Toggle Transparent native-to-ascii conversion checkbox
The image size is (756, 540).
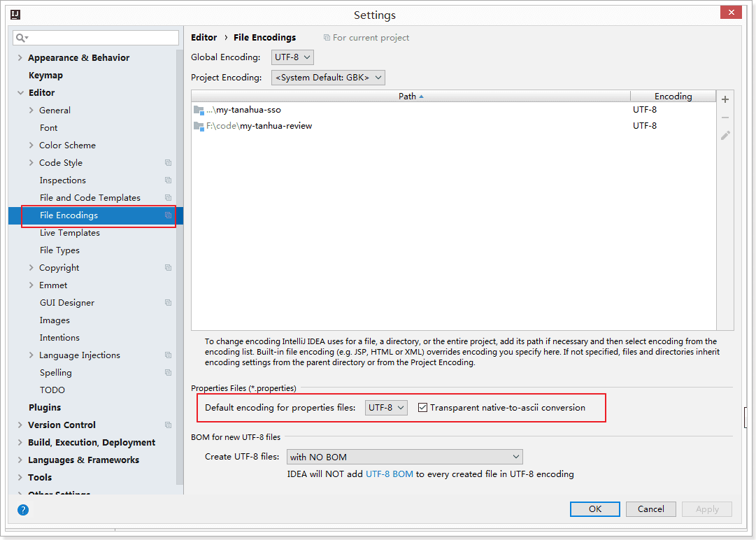pyautogui.click(x=422, y=408)
